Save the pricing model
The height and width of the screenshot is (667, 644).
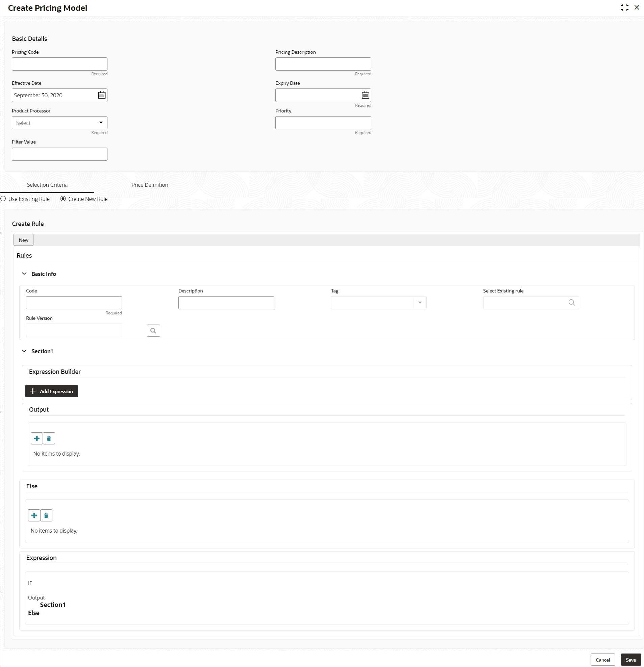630,660
